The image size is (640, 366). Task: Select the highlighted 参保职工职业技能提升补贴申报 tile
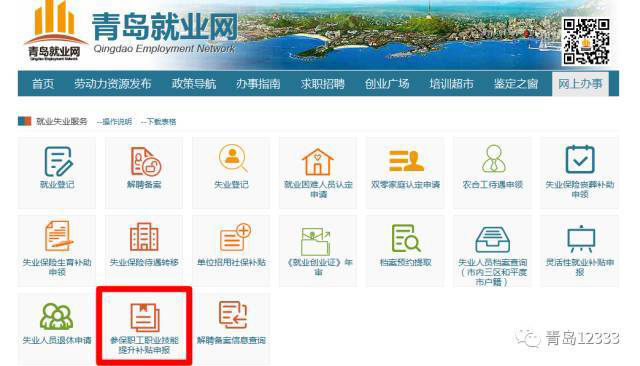pyautogui.click(x=144, y=326)
